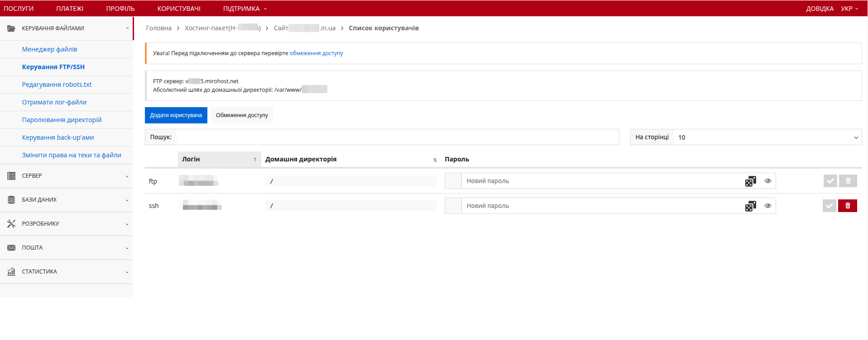The height and width of the screenshot is (340, 868).
Task: Click the server icon in sidebar
Action: (x=11, y=176)
